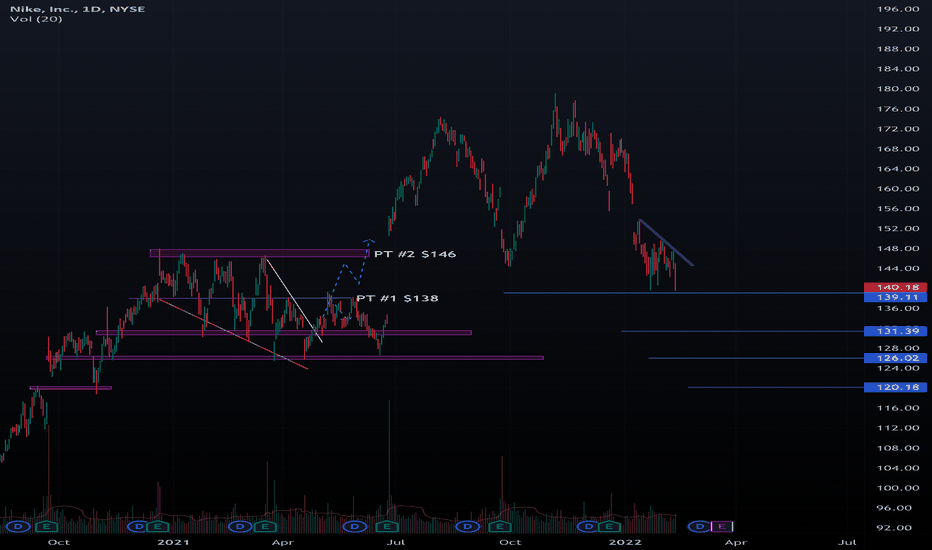The height and width of the screenshot is (550, 932).
Task: Click the 160.00 value on the price axis
Action: pos(898,188)
